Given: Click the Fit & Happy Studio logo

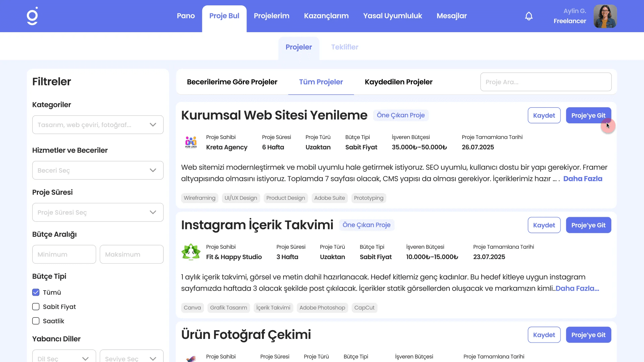Looking at the screenshot, I should point(191,252).
